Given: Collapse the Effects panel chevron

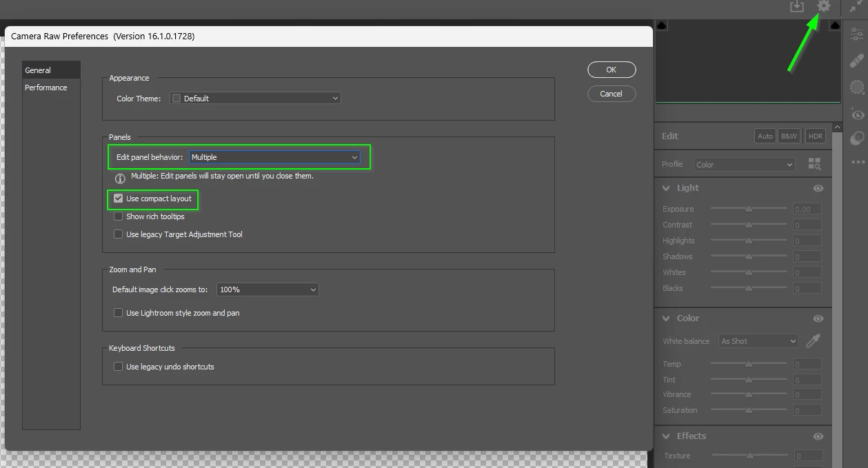Looking at the screenshot, I should [x=667, y=436].
